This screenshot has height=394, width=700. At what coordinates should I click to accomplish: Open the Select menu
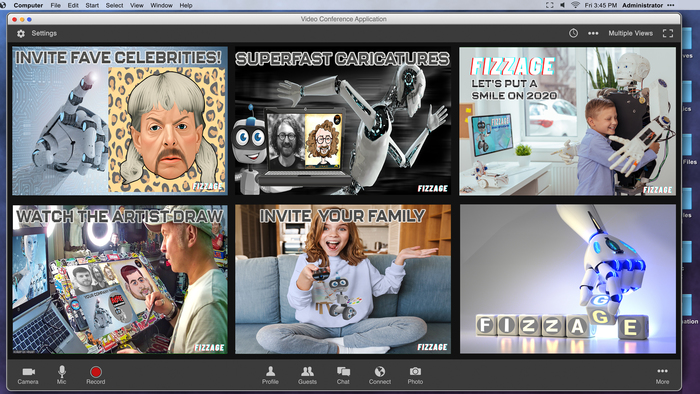click(x=114, y=5)
